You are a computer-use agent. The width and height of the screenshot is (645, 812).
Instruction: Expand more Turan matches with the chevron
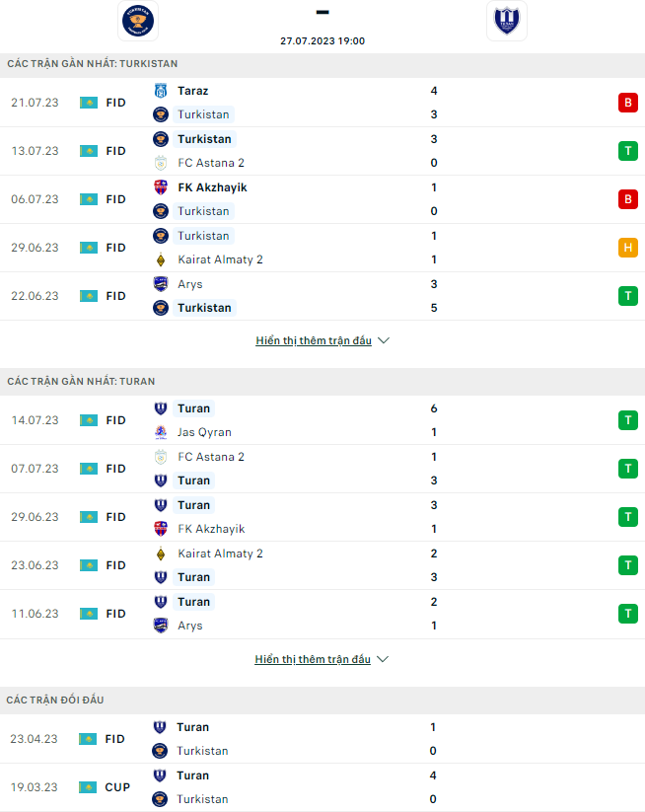click(383, 659)
